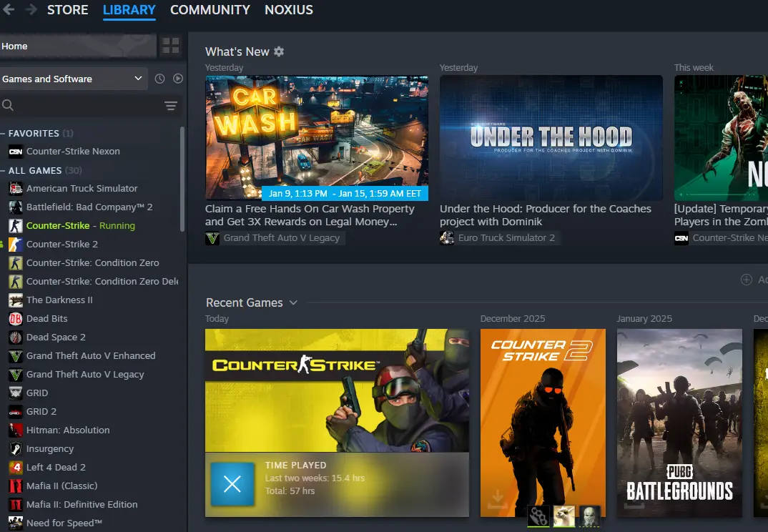
Task: Click the "Total: 57 hrs" text
Action: [290, 491]
